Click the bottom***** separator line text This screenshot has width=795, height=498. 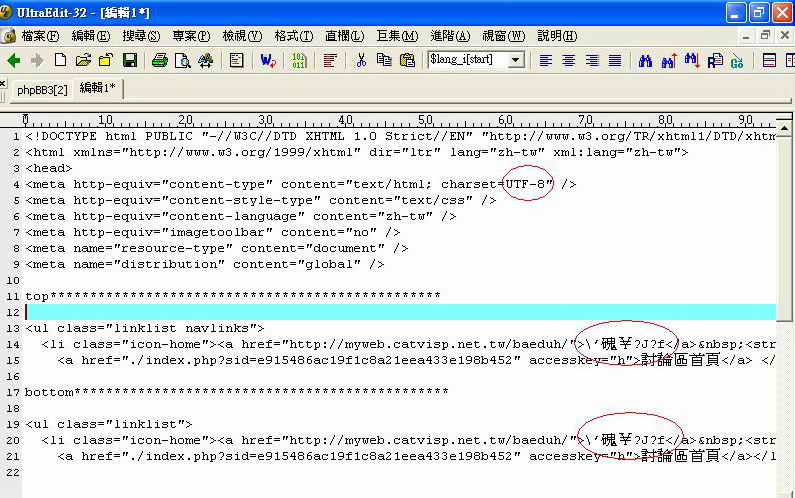click(x=236, y=392)
